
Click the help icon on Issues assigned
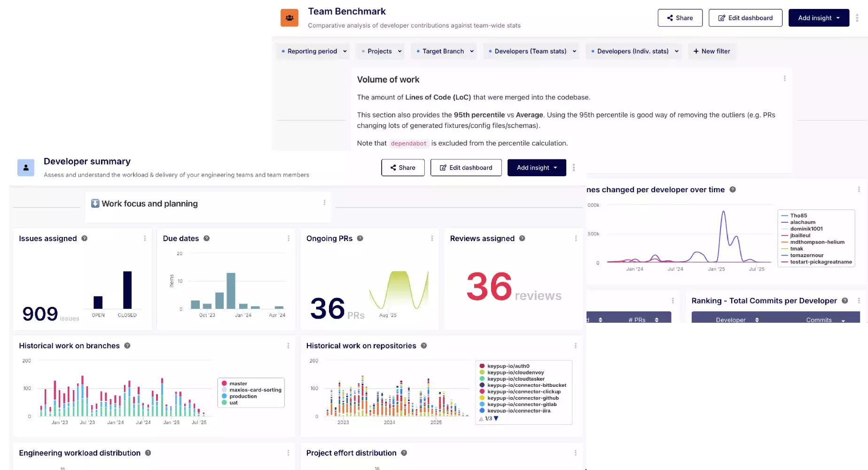coord(84,238)
